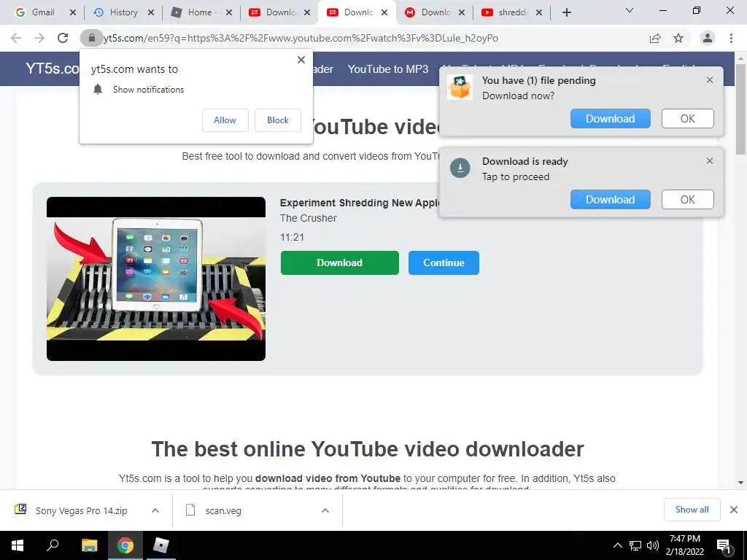
Task: Click the blue Continue button
Action: click(x=444, y=262)
